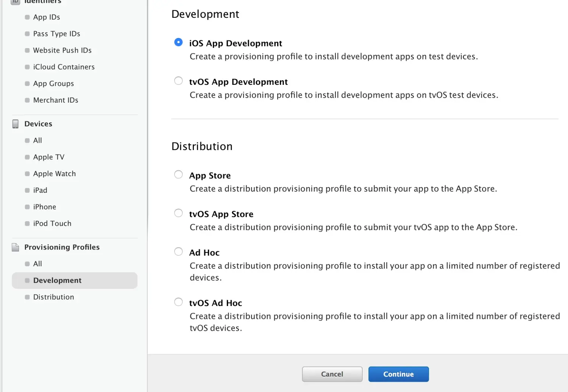
Task: Choose the tvOS App Store radio option
Action: click(x=178, y=213)
